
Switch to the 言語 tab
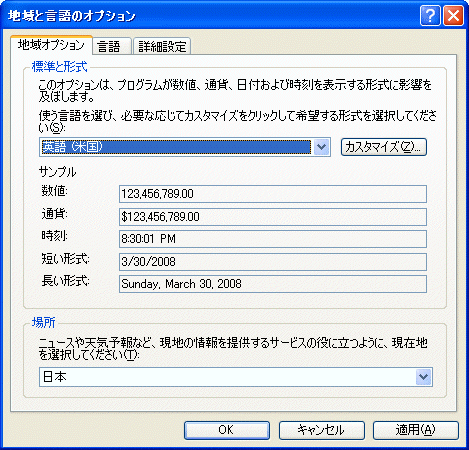(x=109, y=46)
